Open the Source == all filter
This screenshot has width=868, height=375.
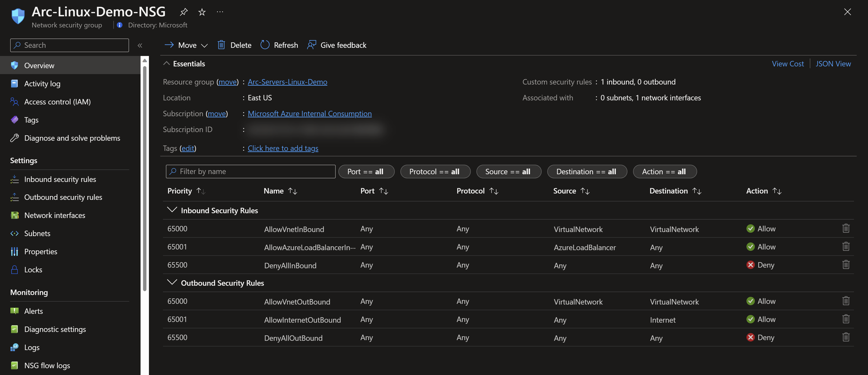(x=509, y=172)
